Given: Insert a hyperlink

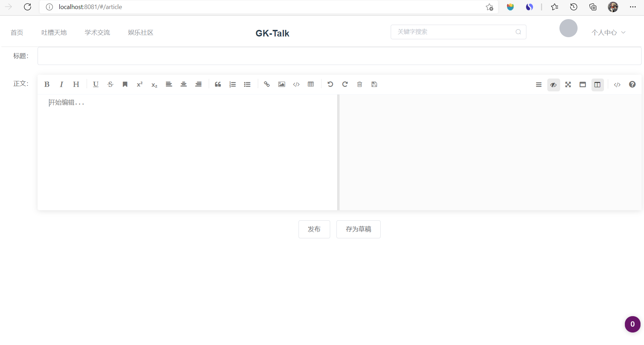Looking at the screenshot, I should click(x=267, y=84).
